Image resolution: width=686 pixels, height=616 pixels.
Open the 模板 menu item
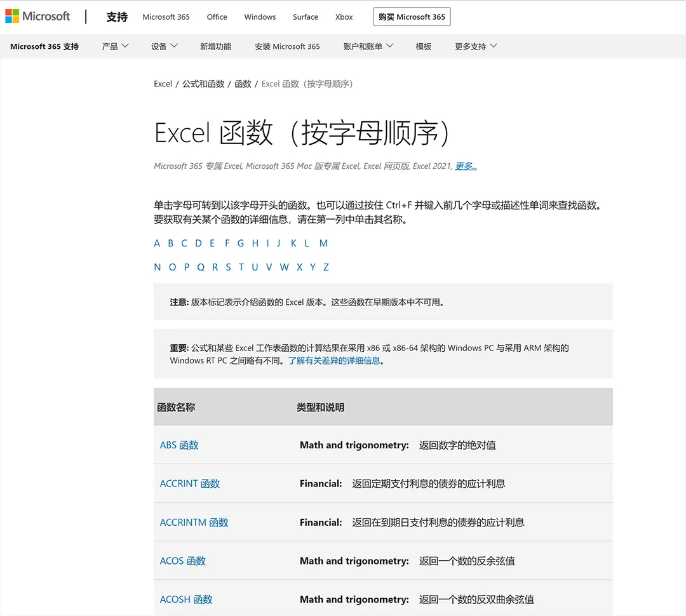424,46
